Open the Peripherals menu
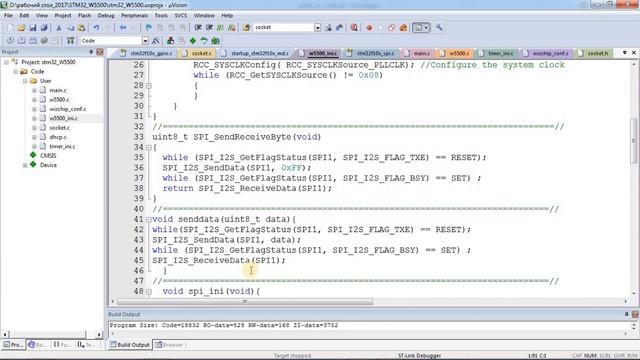Screen dimensions: 640x360 134,16
